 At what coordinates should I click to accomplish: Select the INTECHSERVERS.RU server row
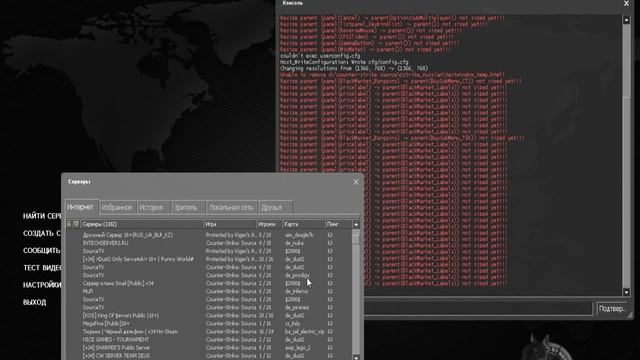tap(209, 243)
